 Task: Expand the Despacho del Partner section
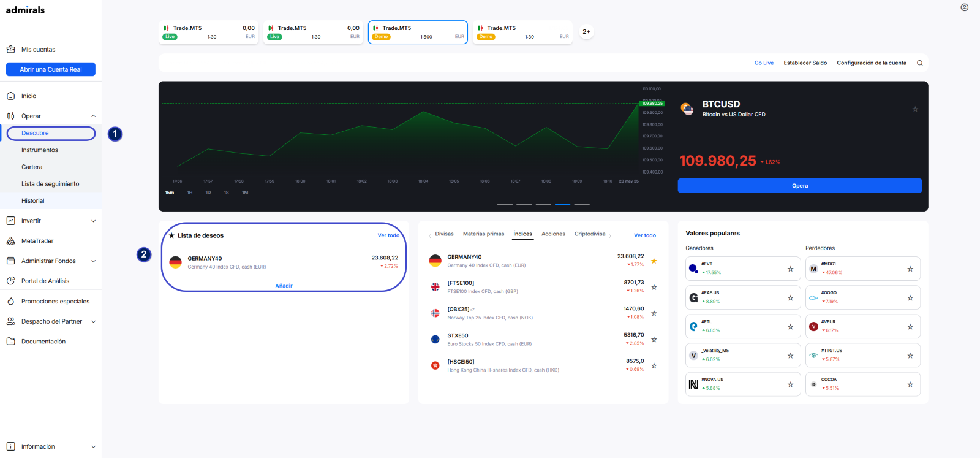pyautogui.click(x=94, y=321)
